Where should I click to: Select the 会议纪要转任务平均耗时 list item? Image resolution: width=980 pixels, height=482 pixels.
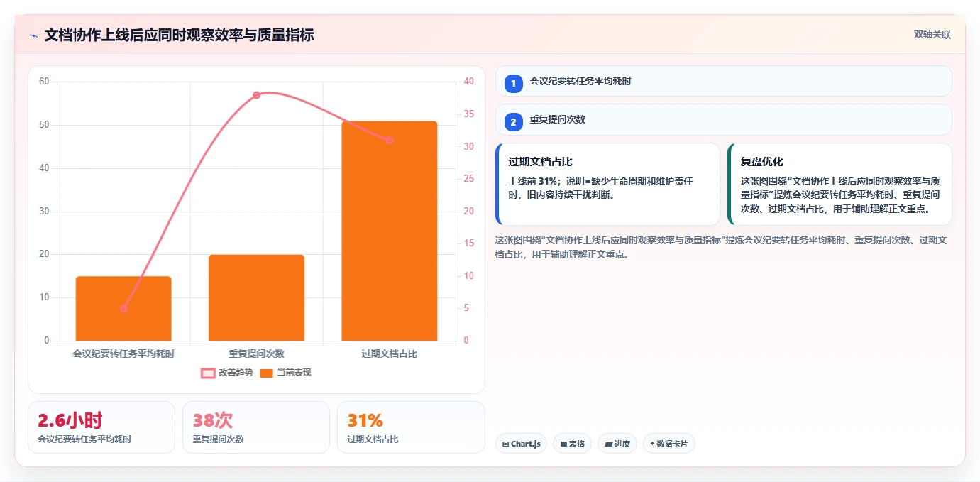[723, 81]
